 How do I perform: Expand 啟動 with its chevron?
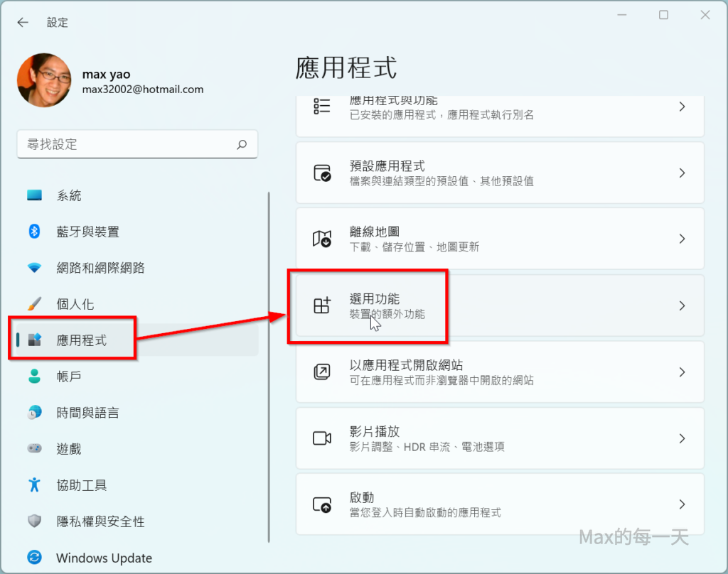[682, 504]
